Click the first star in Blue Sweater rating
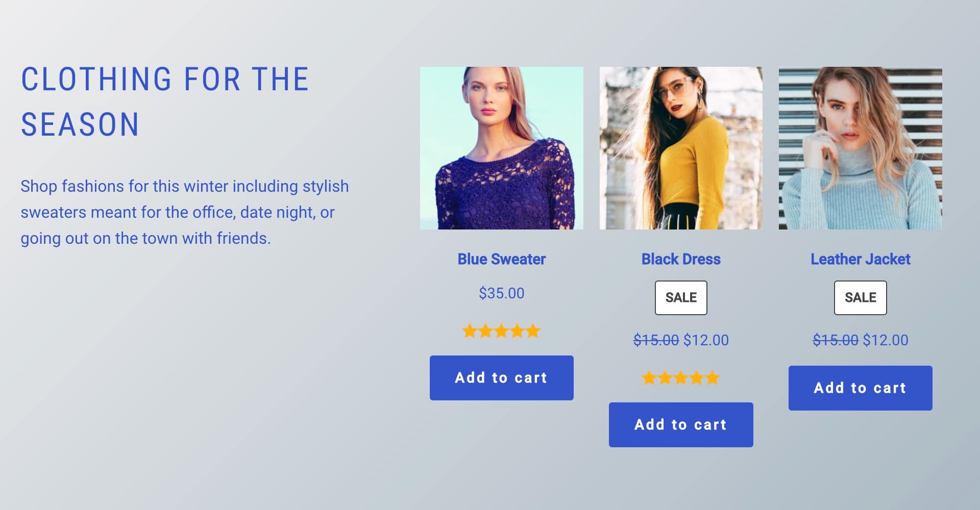The width and height of the screenshot is (980, 510). click(x=470, y=331)
